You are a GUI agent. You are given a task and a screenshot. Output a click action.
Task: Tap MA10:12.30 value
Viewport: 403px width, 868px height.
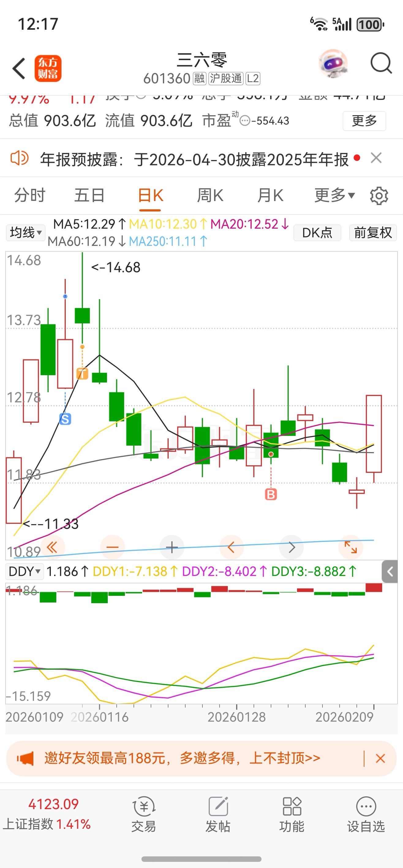pos(168,224)
